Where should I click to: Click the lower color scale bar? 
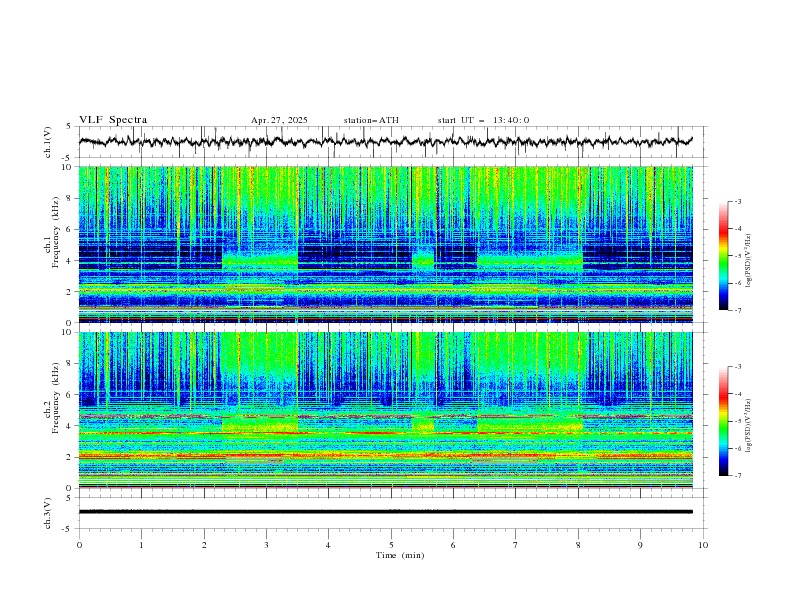(723, 421)
